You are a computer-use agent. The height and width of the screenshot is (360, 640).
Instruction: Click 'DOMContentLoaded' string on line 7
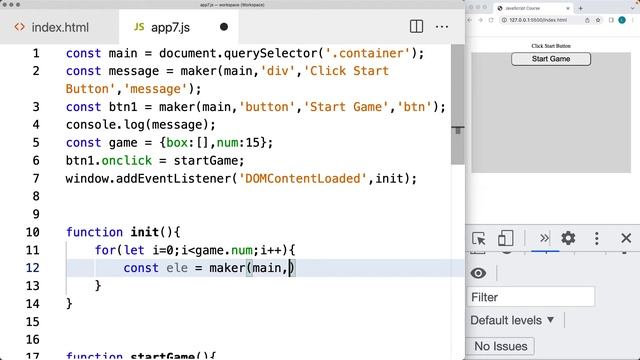[303, 179]
